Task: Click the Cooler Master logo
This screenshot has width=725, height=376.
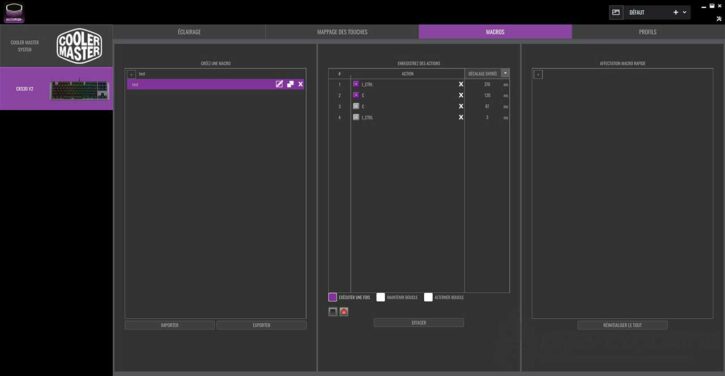Action: [x=79, y=46]
